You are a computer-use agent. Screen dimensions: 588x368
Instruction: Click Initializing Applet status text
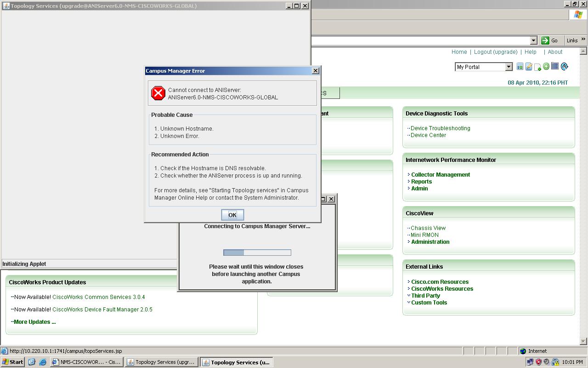pyautogui.click(x=24, y=264)
